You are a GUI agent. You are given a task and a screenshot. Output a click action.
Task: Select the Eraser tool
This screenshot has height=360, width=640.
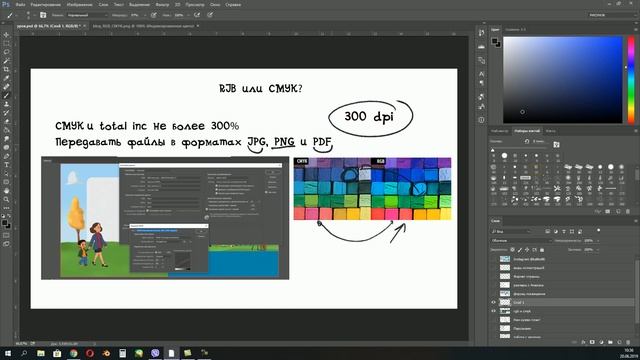click(6, 121)
